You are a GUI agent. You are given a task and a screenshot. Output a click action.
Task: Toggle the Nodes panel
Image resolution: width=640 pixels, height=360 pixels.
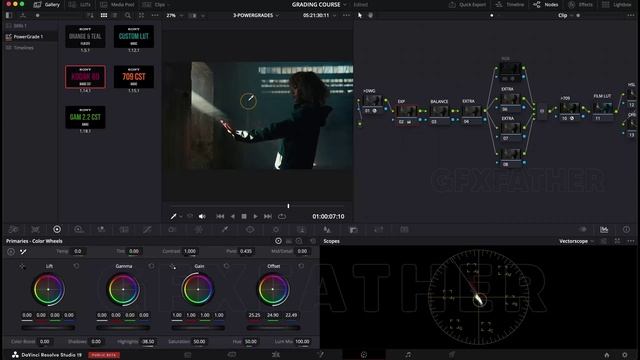click(546, 4)
